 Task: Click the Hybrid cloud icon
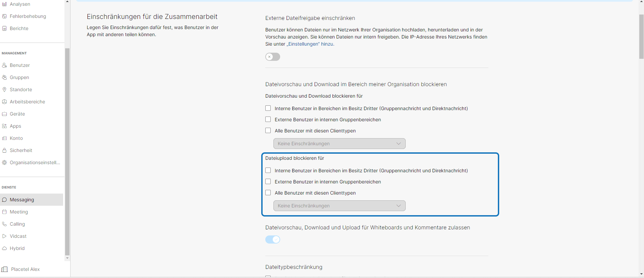tap(4, 248)
